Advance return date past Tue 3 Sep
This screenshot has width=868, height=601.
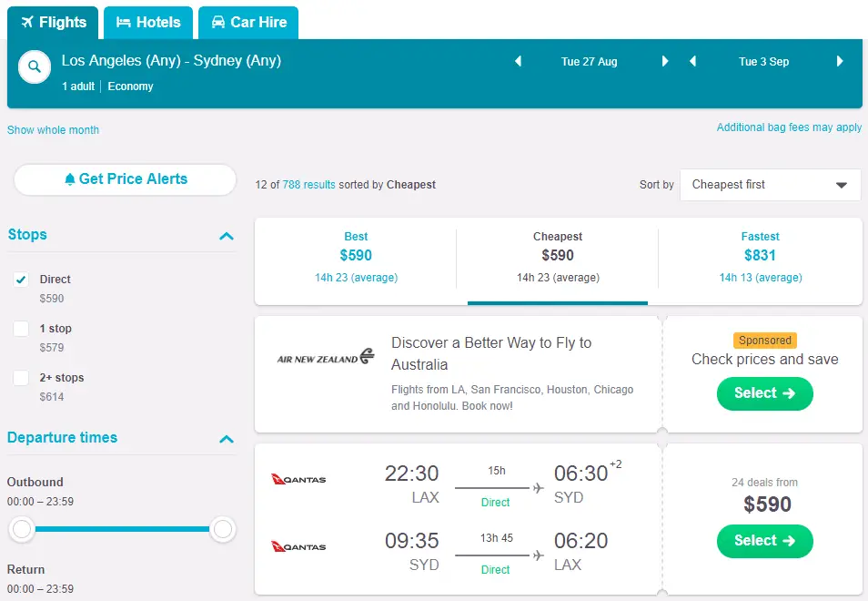(840, 62)
